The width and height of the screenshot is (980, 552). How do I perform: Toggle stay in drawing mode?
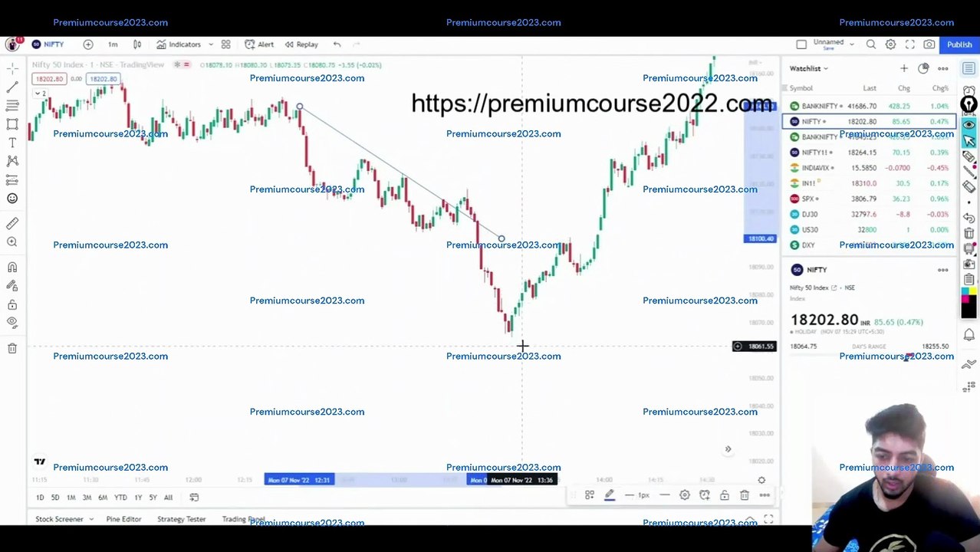pos(12,285)
